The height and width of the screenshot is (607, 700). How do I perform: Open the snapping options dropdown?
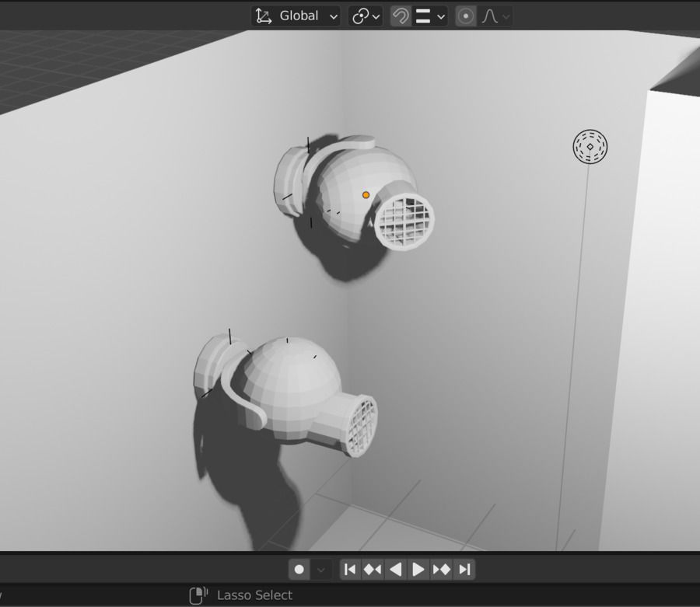coord(430,16)
